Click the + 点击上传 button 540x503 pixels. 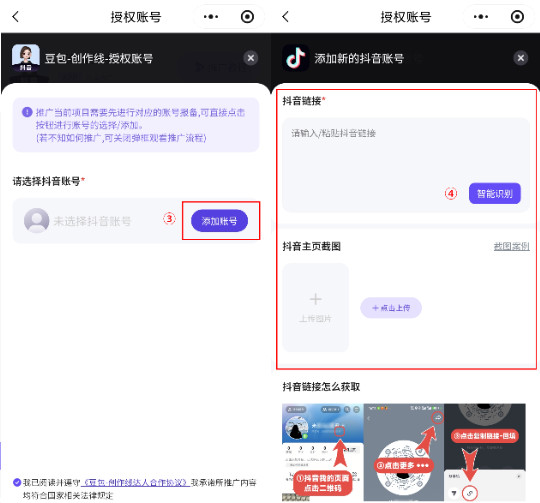[x=391, y=308]
